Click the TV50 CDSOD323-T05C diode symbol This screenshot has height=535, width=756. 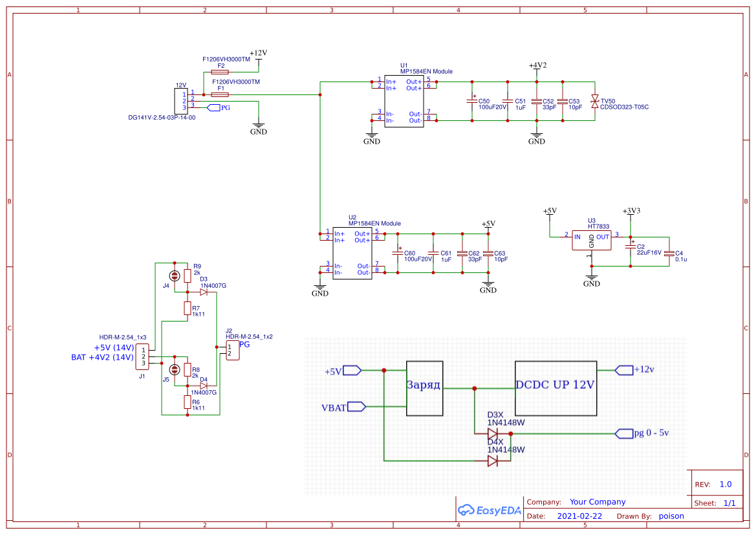[x=594, y=101]
